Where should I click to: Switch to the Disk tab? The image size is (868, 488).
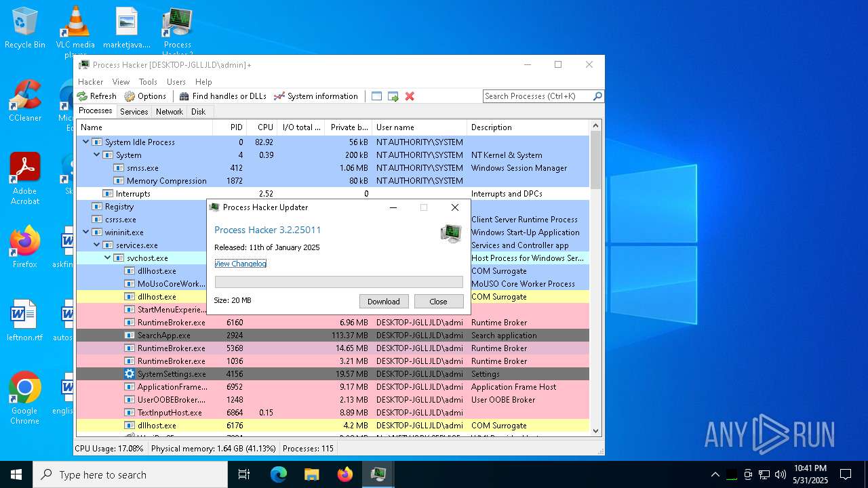coord(199,112)
